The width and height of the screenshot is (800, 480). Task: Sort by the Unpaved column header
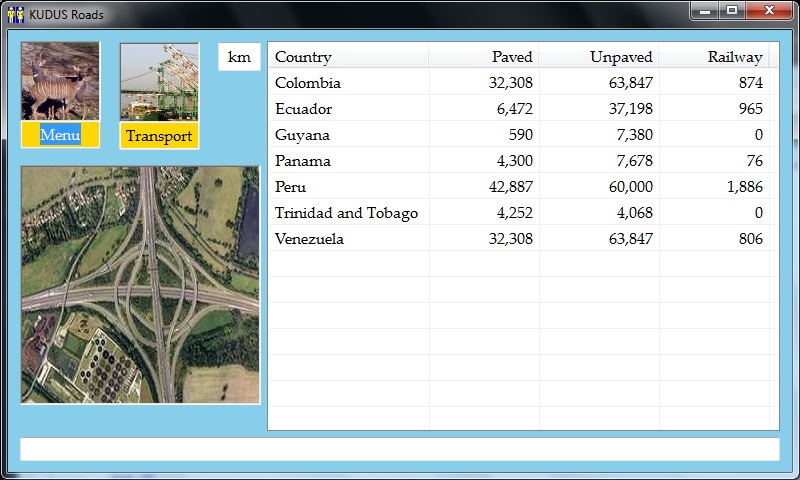pyautogui.click(x=599, y=57)
